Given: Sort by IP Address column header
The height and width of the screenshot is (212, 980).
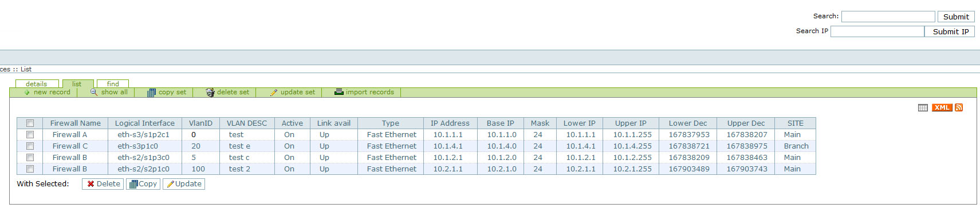Looking at the screenshot, I should (450, 123).
